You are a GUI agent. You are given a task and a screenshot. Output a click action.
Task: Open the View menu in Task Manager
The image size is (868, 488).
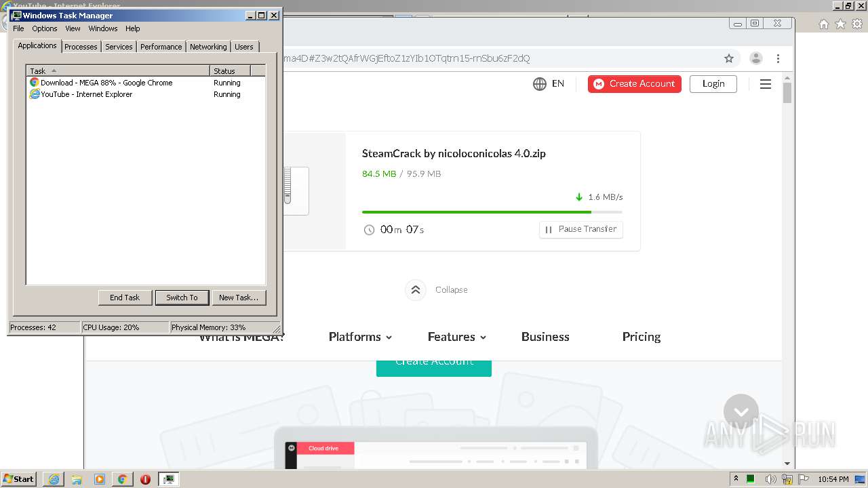(73, 28)
